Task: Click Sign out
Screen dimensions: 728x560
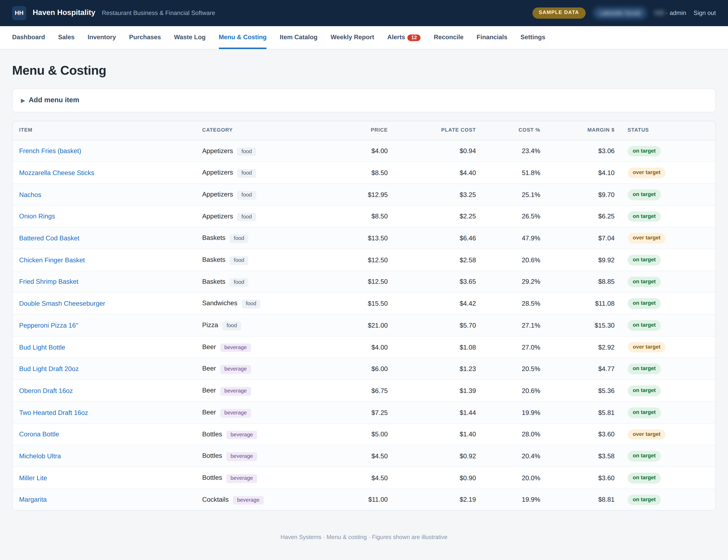Action: 704,13
